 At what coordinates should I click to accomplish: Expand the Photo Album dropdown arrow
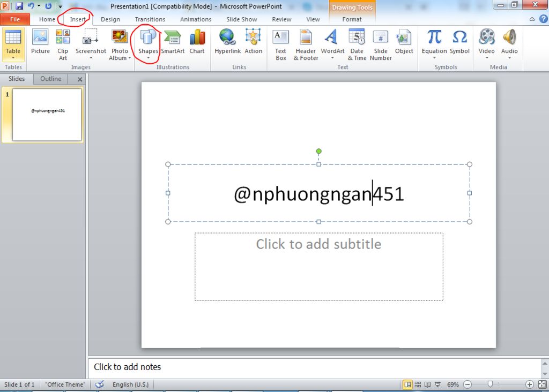tap(130, 58)
